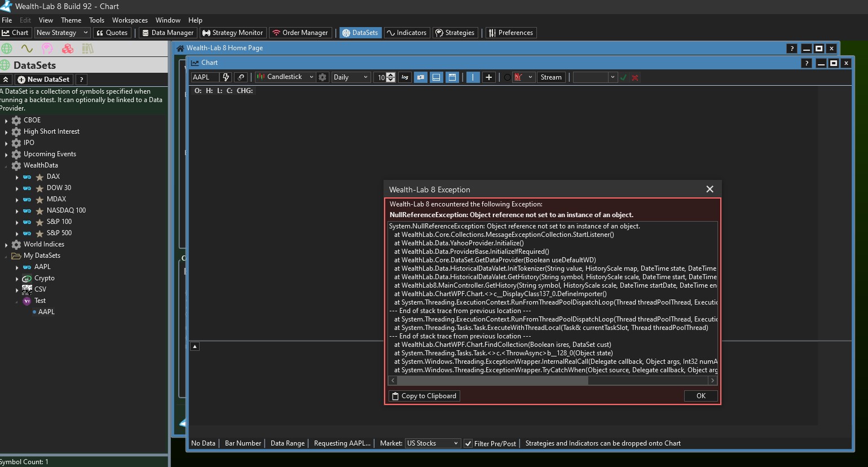The height and width of the screenshot is (467, 868).
Task: Toggle Filter Pre/Post checkbox
Action: [468, 443]
